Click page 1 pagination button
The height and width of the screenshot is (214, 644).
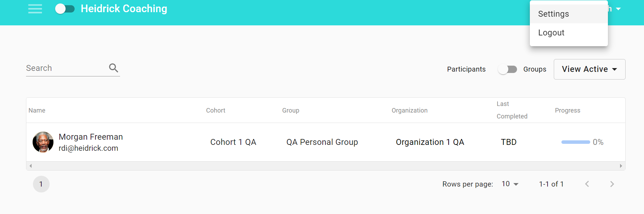tap(41, 184)
